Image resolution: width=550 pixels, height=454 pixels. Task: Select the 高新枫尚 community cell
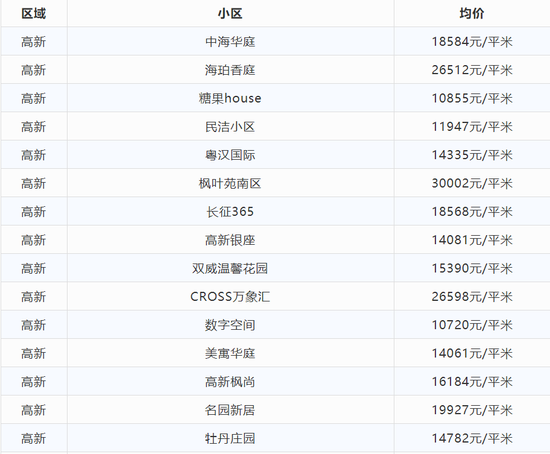(230, 382)
